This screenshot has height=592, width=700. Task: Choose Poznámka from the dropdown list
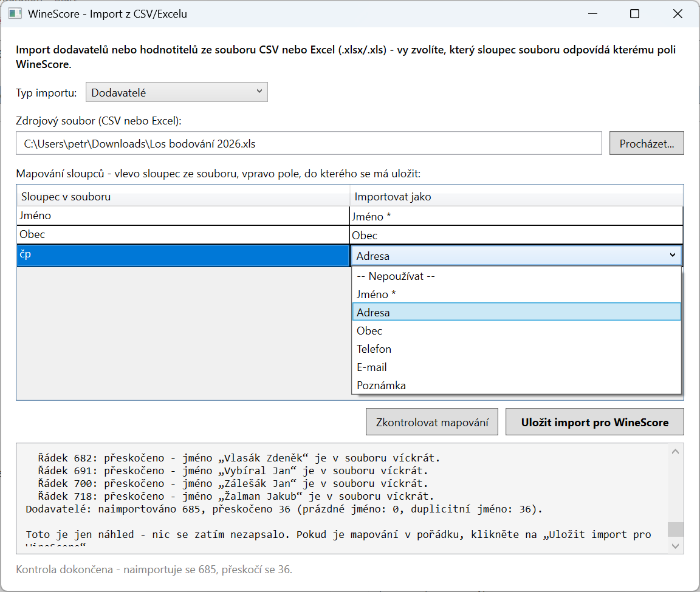click(x=516, y=385)
